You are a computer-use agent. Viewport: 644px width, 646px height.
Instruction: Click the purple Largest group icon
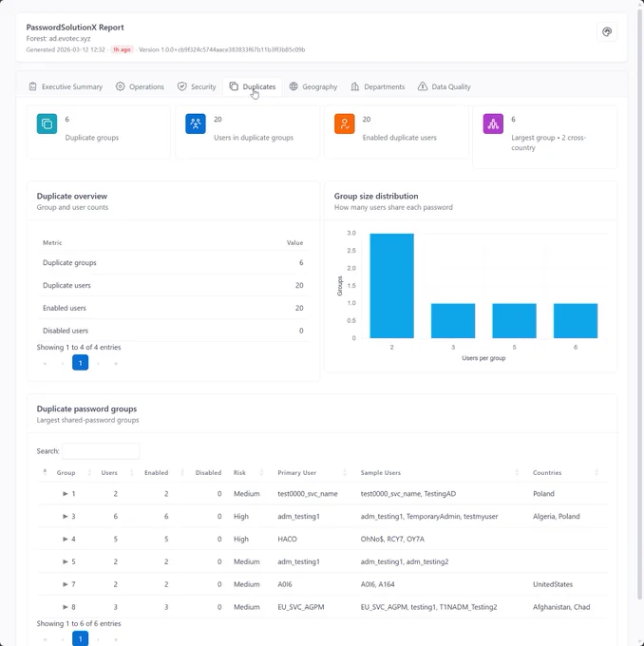(x=493, y=123)
